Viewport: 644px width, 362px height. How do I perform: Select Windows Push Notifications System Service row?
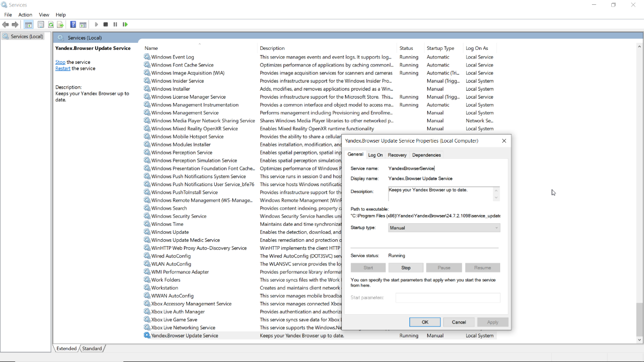point(242,176)
